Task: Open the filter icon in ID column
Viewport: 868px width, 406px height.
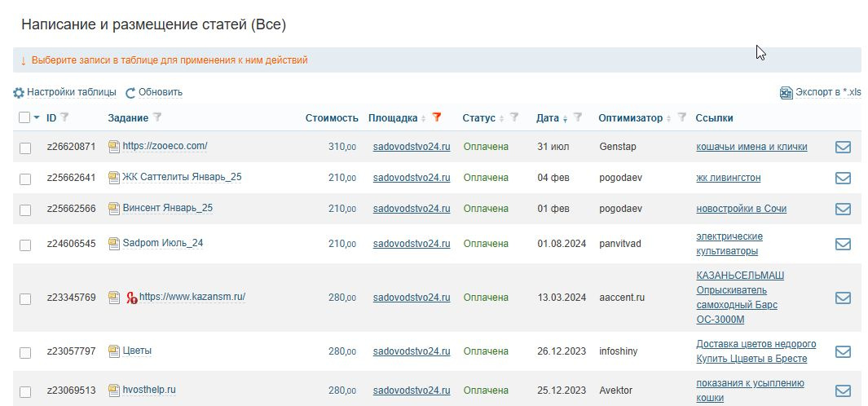Action: click(x=65, y=117)
